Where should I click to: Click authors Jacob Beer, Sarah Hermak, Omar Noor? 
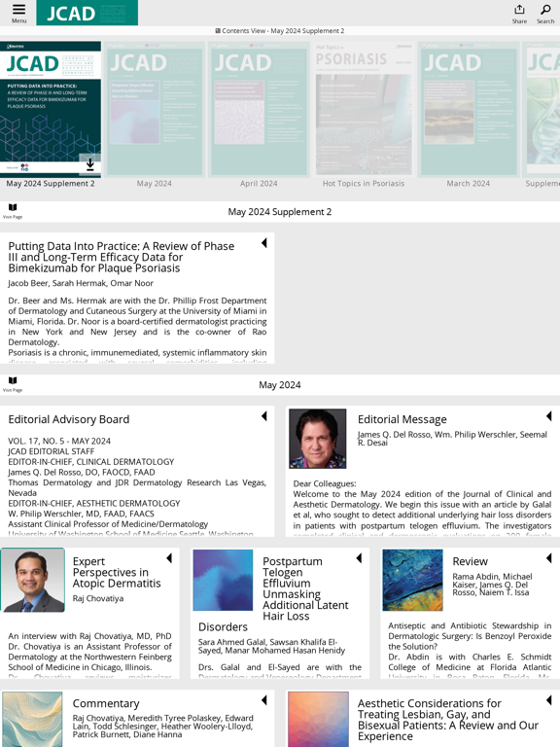(x=81, y=283)
